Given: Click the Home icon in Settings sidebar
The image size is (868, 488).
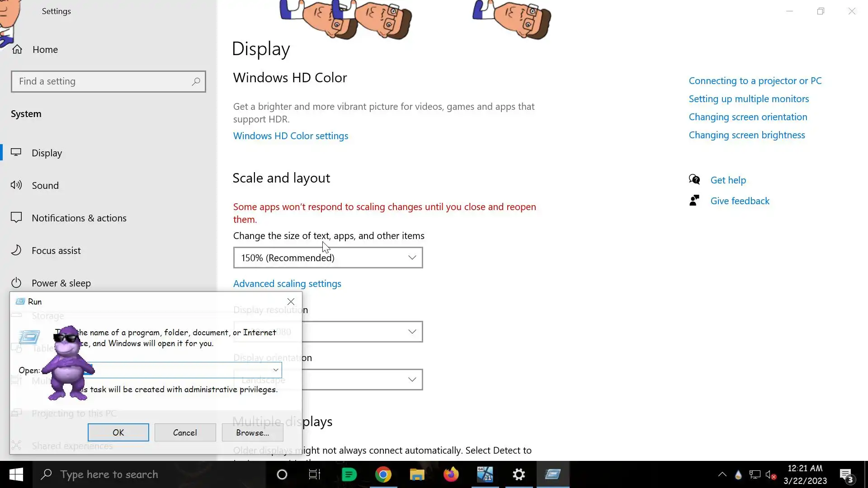Looking at the screenshot, I should (17, 49).
